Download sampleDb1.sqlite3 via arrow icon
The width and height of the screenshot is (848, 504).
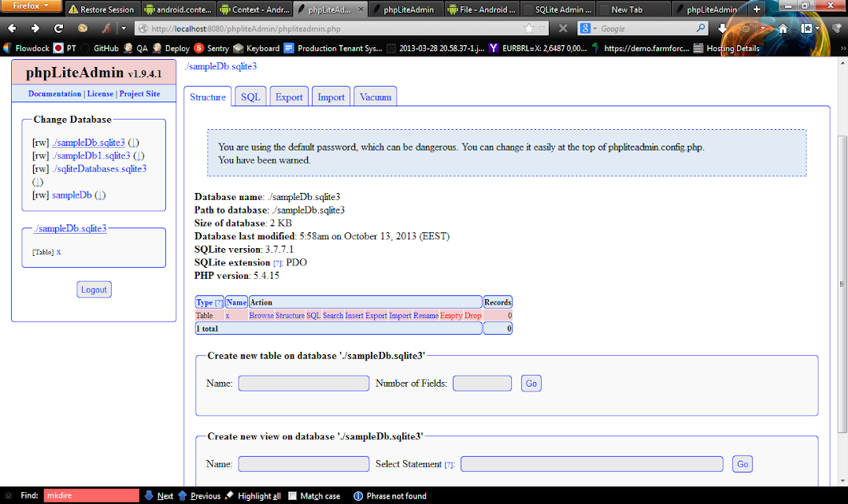coord(139,156)
